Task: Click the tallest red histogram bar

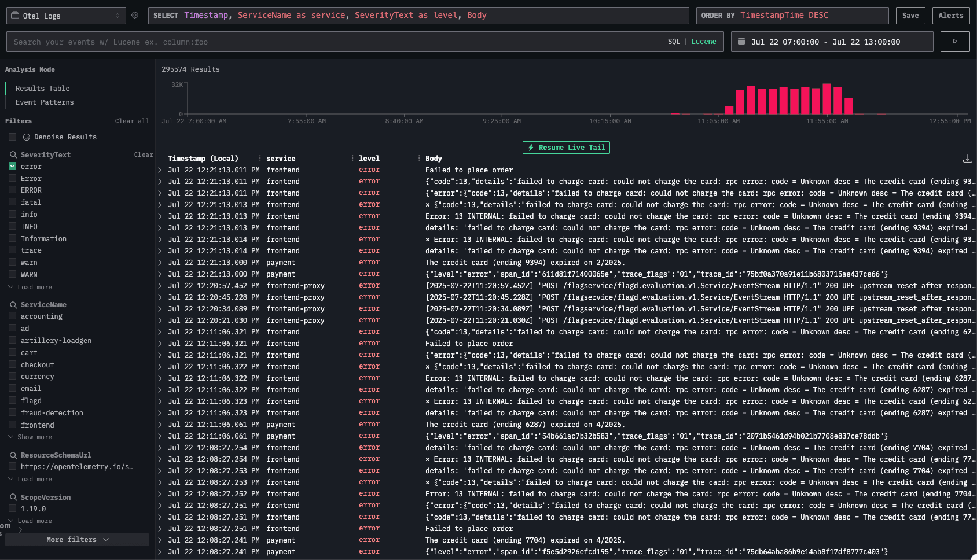Action: click(827, 99)
